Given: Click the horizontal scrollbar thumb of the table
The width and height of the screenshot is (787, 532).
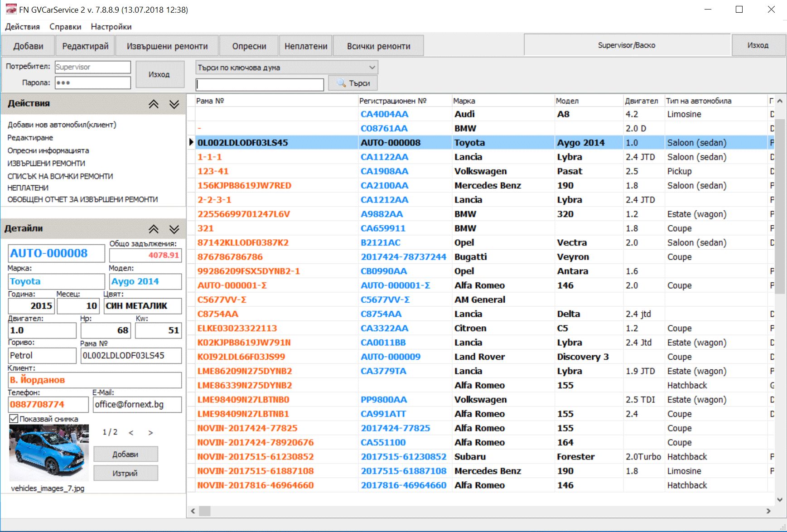Looking at the screenshot, I should 205,511.
